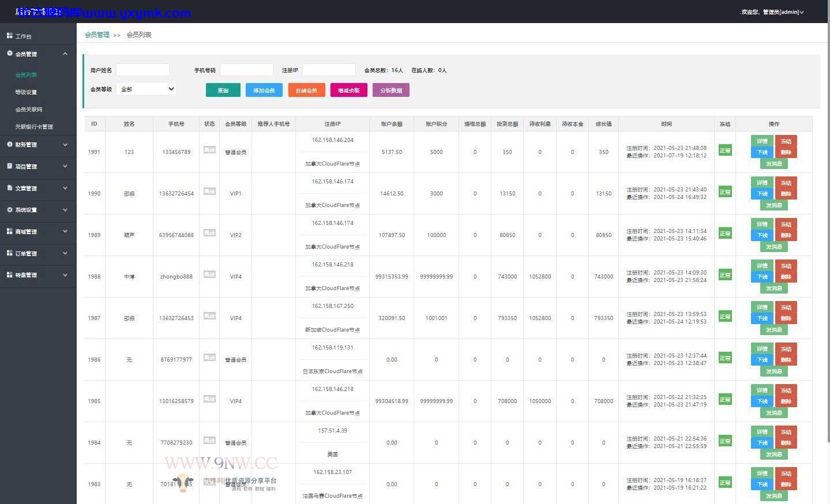Click the 商城管理 sidebar icon
Image resolution: width=830 pixels, height=504 pixels.
click(x=9, y=231)
